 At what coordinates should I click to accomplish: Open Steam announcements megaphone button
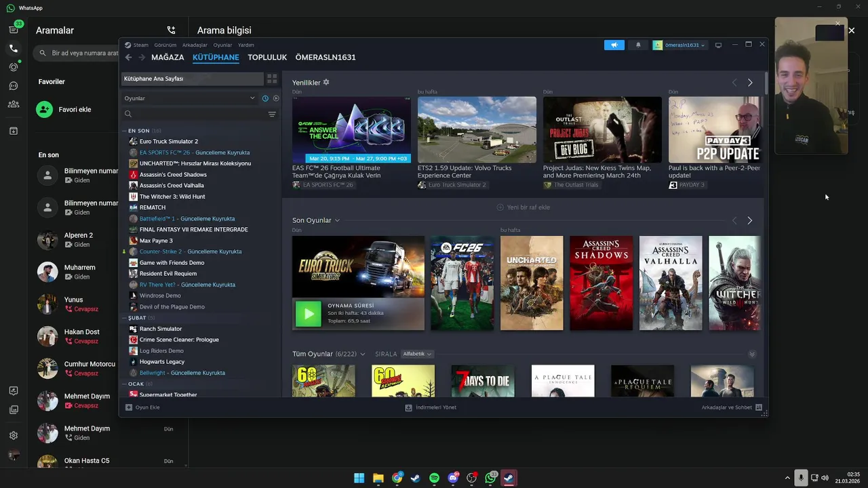tap(614, 45)
